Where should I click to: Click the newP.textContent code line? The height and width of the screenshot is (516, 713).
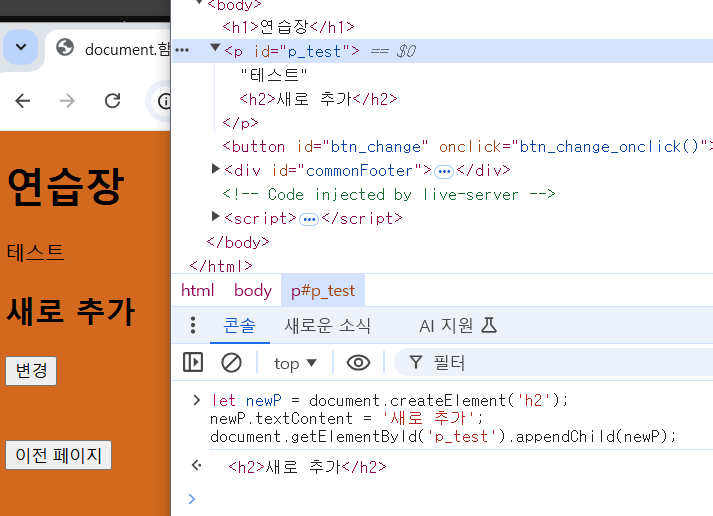pyautogui.click(x=346, y=418)
